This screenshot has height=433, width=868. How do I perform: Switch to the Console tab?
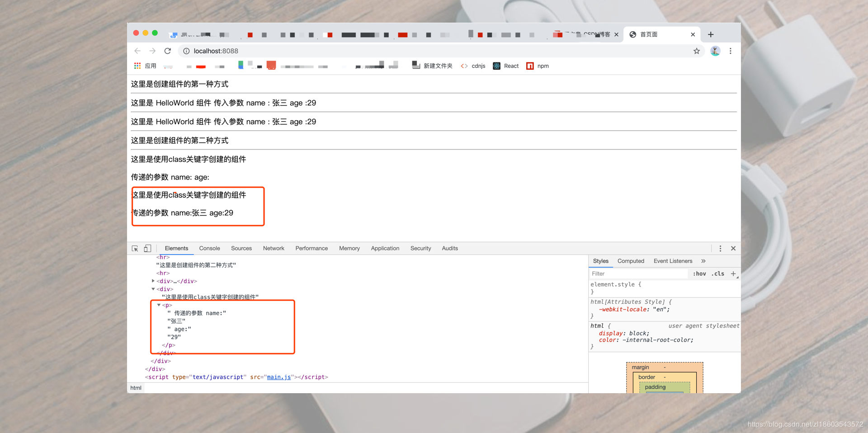209,248
